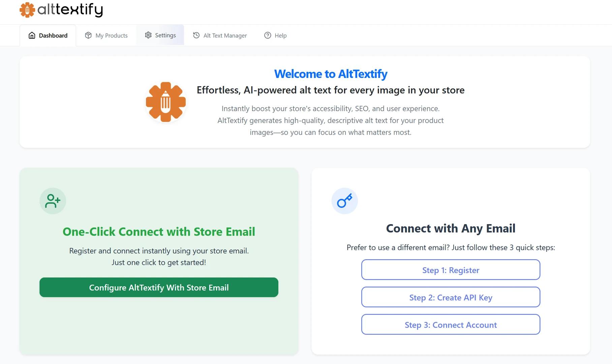
Task: Go to the Help tab
Action: (280, 35)
